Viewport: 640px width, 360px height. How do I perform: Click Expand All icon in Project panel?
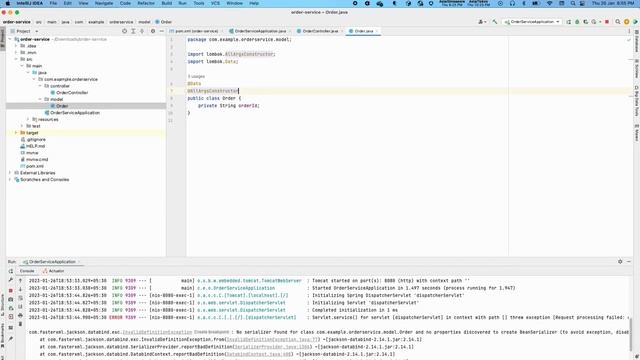click(133, 31)
